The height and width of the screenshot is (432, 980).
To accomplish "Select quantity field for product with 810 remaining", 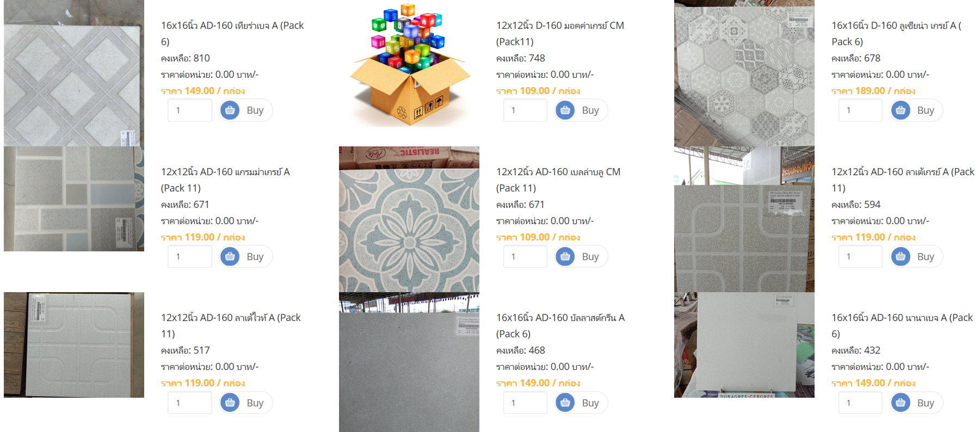I will coord(190,110).
